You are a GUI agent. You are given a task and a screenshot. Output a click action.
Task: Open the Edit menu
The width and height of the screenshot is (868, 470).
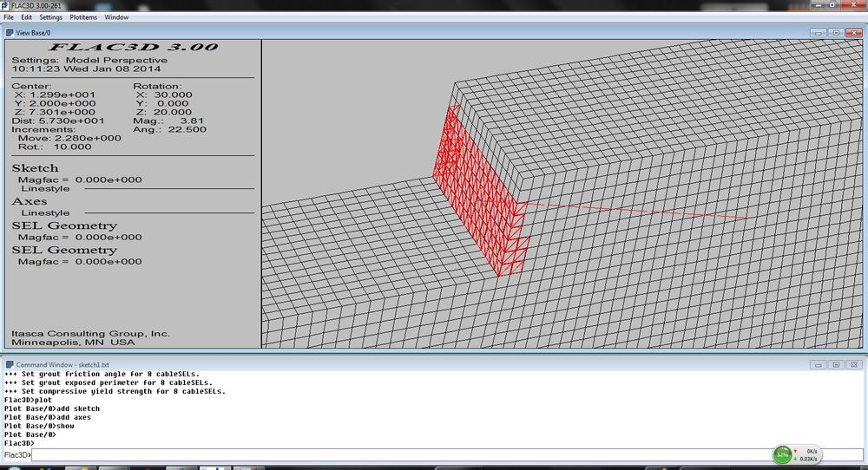click(27, 17)
